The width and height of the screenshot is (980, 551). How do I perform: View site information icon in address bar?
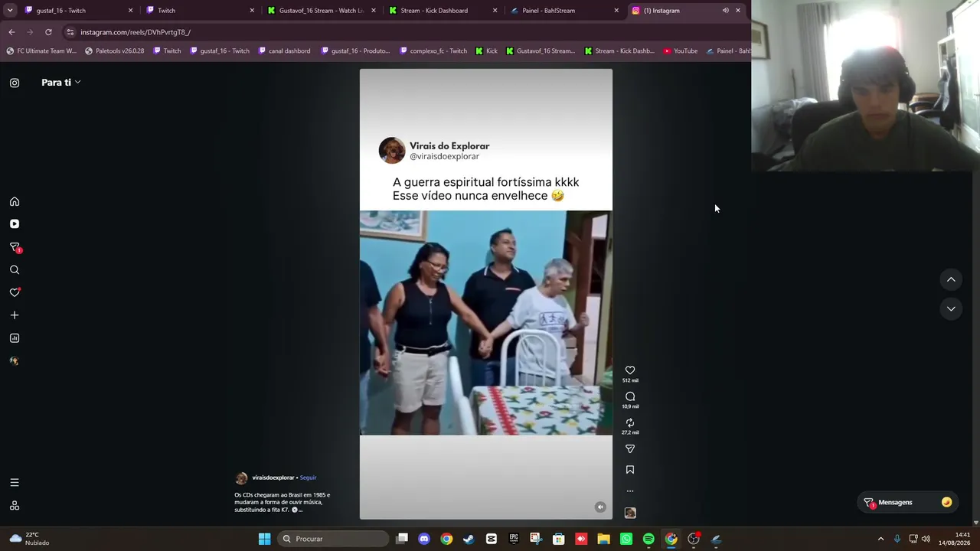[x=70, y=32]
